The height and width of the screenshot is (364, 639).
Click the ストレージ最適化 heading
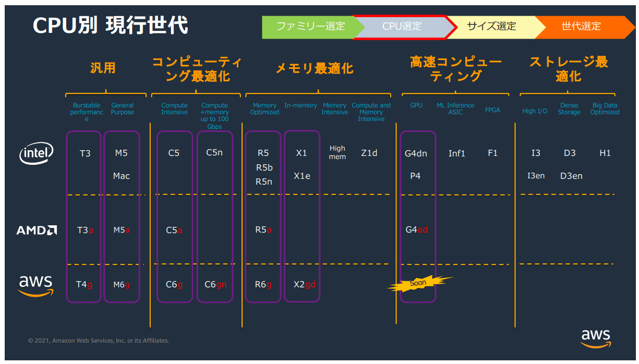pos(569,69)
